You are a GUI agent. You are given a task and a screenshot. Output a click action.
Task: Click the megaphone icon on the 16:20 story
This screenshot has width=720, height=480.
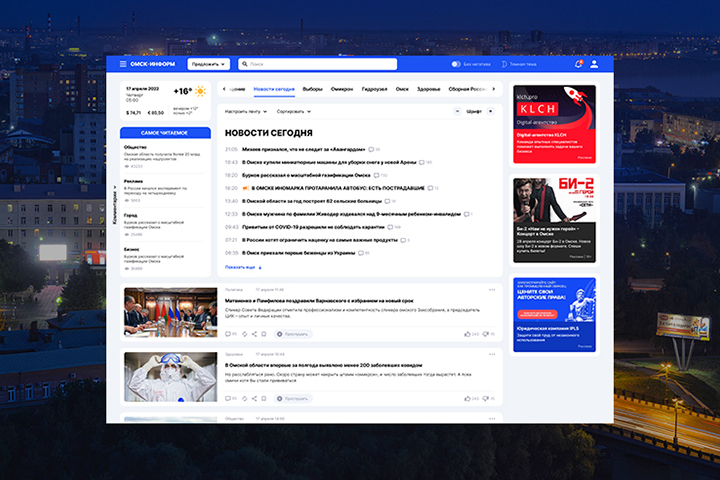pos(246,188)
